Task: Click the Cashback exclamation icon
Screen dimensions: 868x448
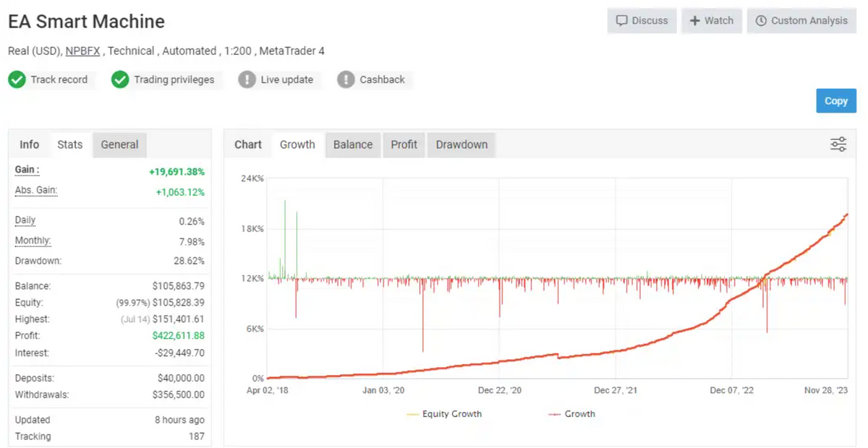Action: 346,79
